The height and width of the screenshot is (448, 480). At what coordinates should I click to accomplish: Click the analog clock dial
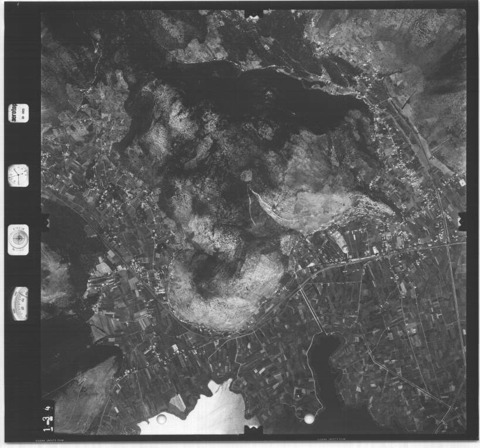click(18, 175)
